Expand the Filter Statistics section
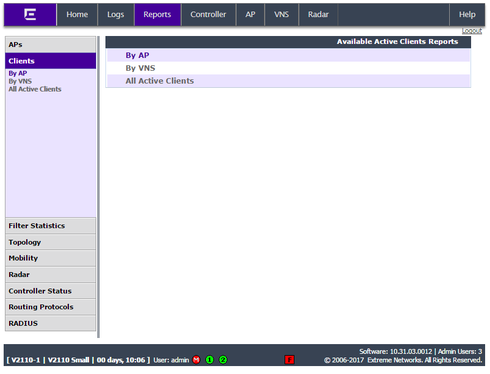 click(50, 226)
